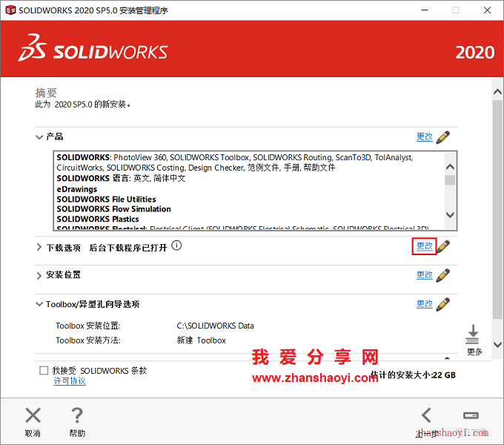This screenshot has width=504, height=445.
Task: Click the pencil icon for 安装位置
Action: (x=443, y=276)
